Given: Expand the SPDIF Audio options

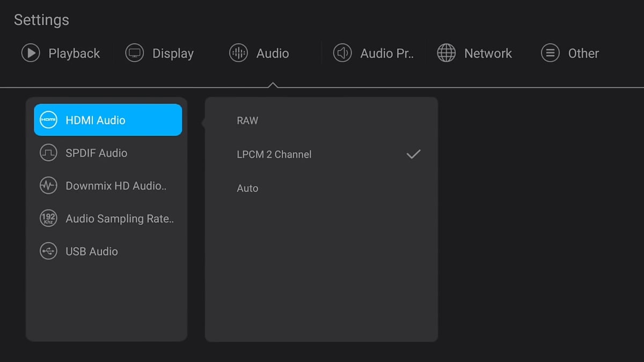Looking at the screenshot, I should click(x=97, y=153).
